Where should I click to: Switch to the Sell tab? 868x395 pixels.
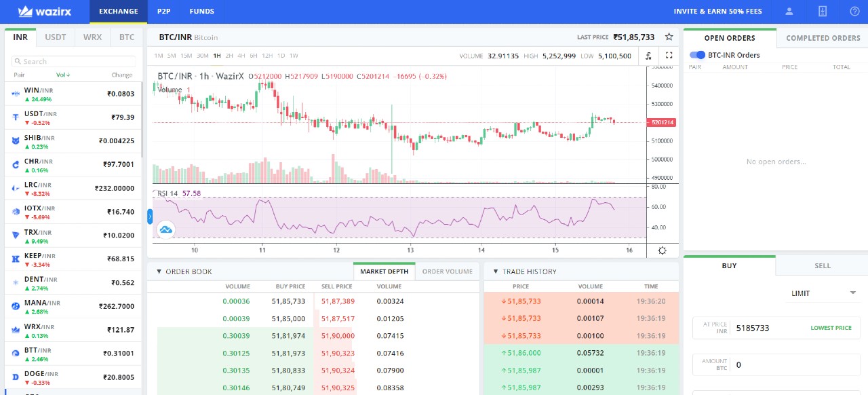(x=822, y=265)
